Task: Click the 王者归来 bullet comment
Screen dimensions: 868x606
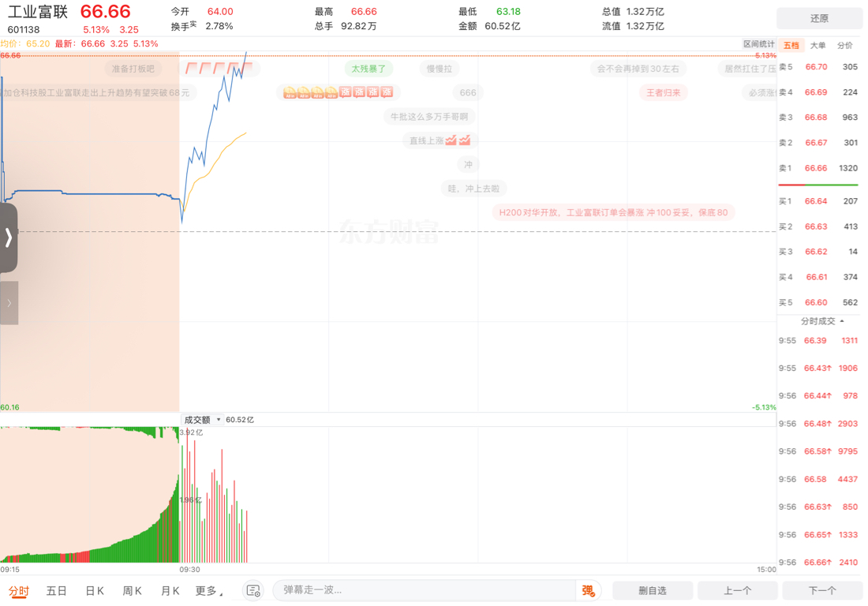Action: tap(663, 92)
